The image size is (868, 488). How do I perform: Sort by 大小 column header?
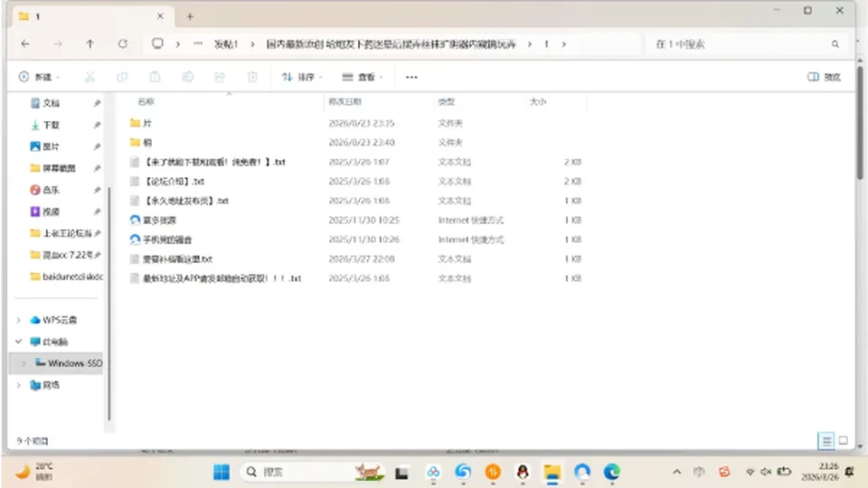click(537, 101)
